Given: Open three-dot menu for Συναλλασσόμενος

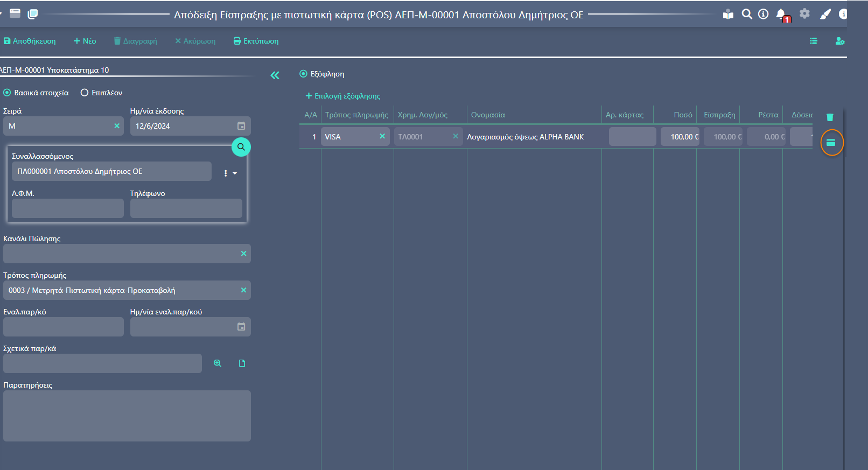Looking at the screenshot, I should click(x=226, y=173).
